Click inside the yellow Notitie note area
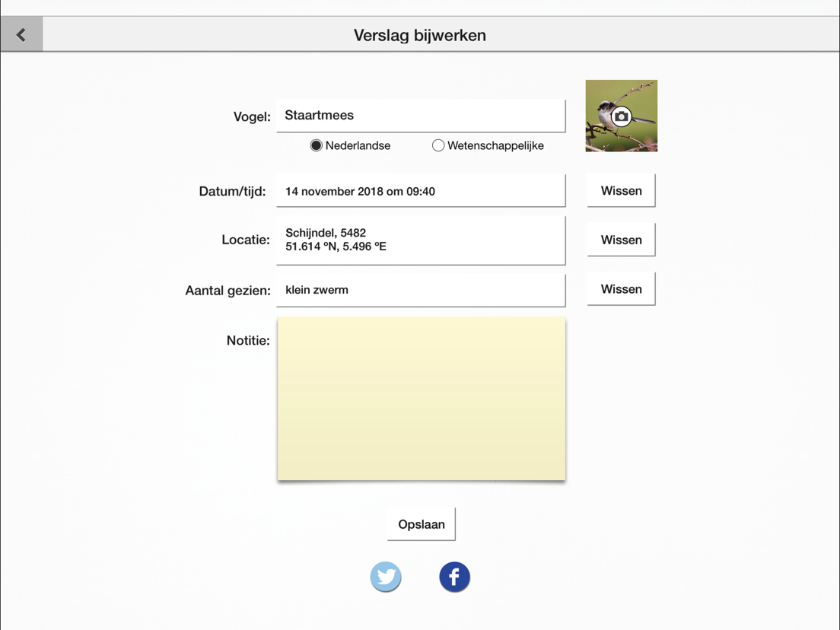The image size is (840, 630). tap(421, 398)
